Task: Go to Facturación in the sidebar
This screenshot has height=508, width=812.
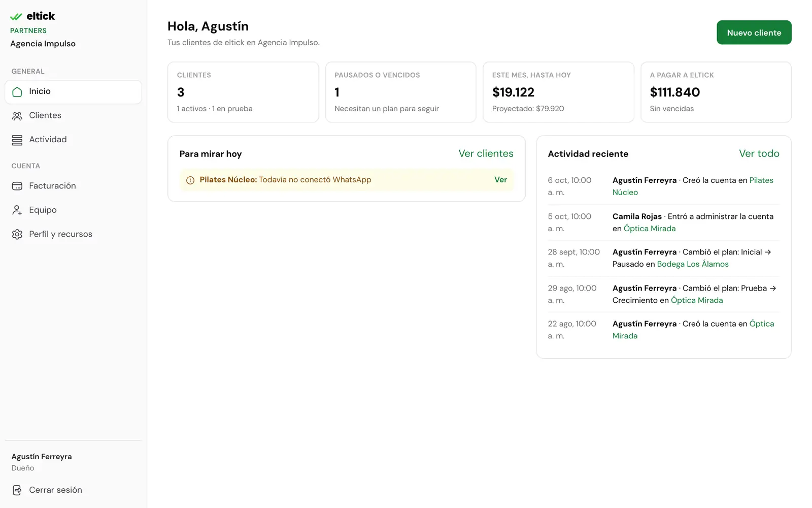Action: click(x=73, y=186)
